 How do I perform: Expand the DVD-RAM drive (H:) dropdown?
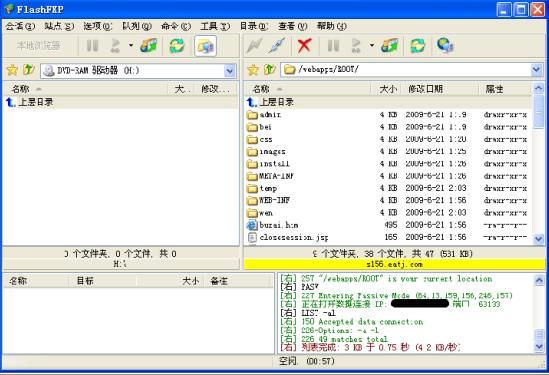[230, 71]
